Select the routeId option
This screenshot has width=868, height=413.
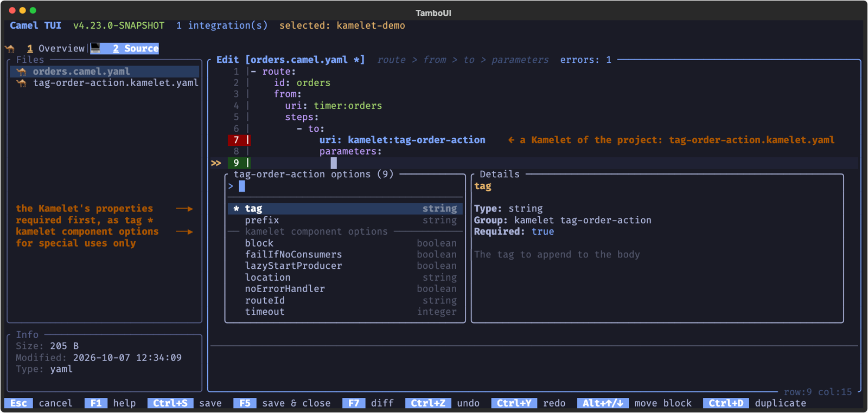(x=345, y=300)
